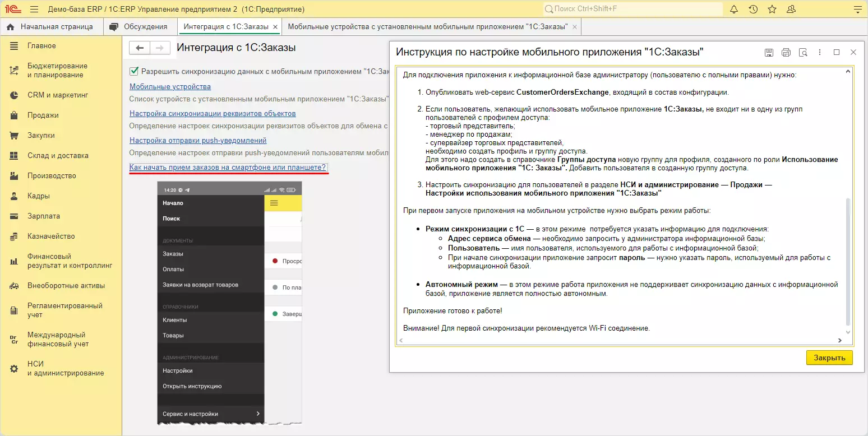Image resolution: width=868 pixels, height=436 pixels.
Task: Click the right arrow of the instruction horizontal scrollbar
Action: coord(839,340)
